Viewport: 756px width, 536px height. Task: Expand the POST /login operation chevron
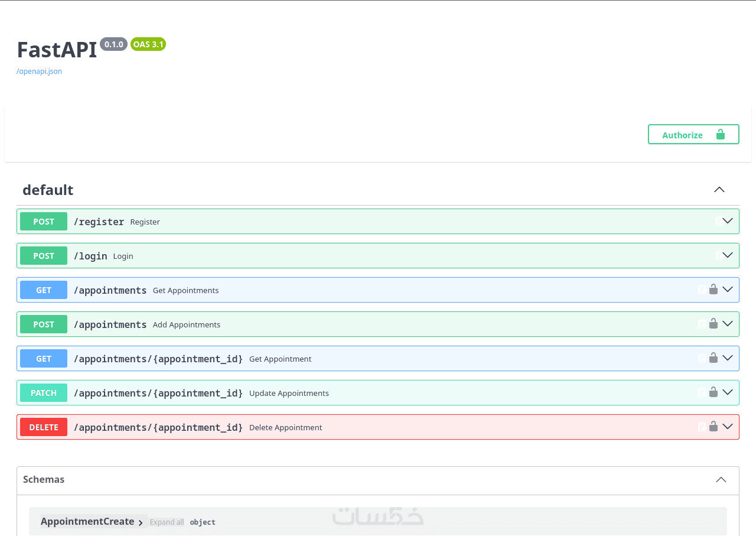pyautogui.click(x=728, y=255)
